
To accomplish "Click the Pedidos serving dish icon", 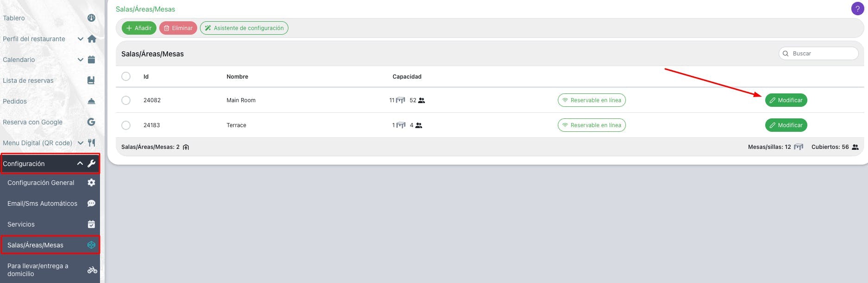I will point(91,101).
